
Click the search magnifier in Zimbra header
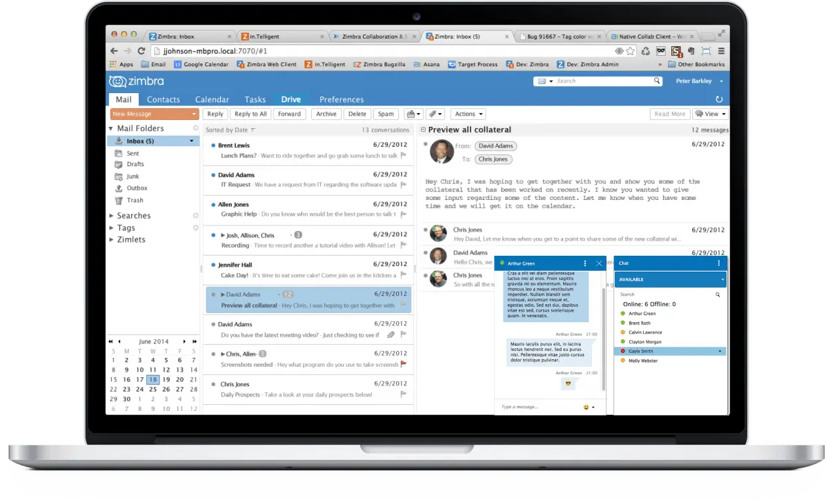(x=657, y=81)
